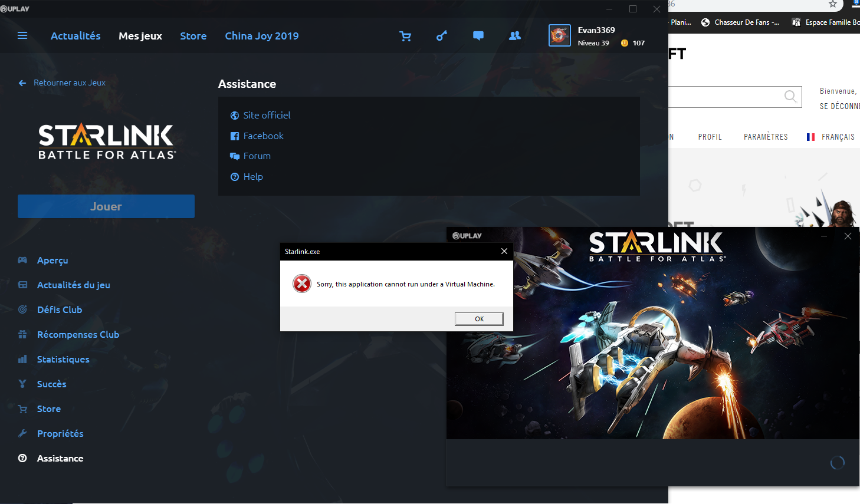The width and height of the screenshot is (860, 504).
Task: Select Statistiques in the sidebar
Action: 63,360
